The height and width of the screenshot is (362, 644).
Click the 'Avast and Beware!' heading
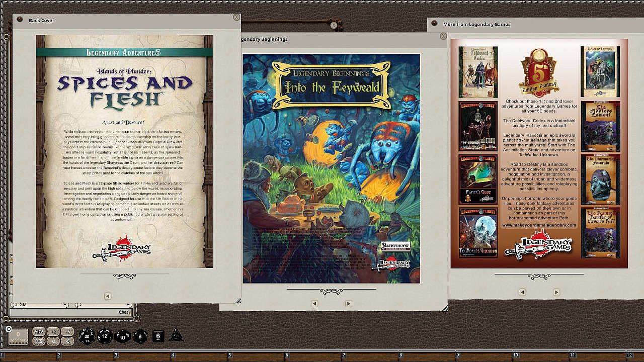click(x=123, y=122)
